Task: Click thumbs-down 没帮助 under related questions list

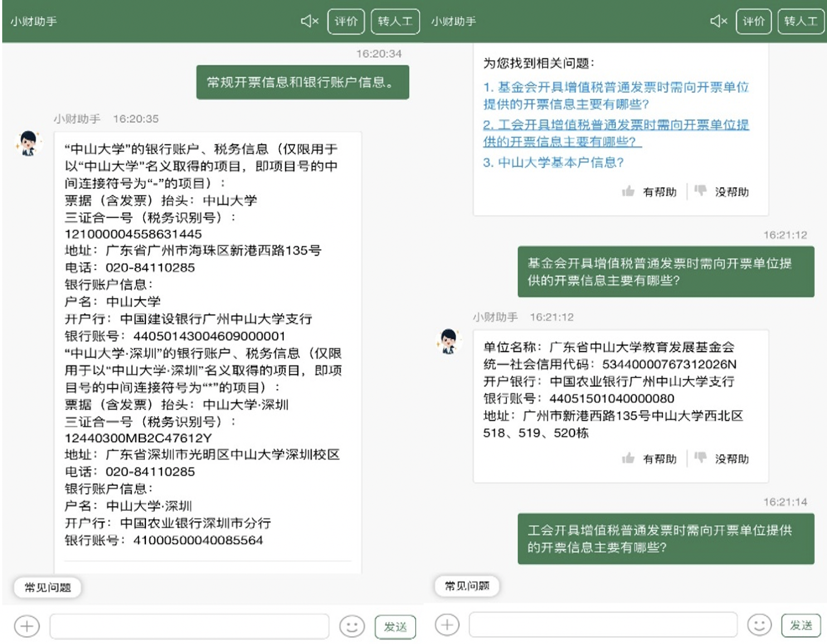Action: point(722,192)
